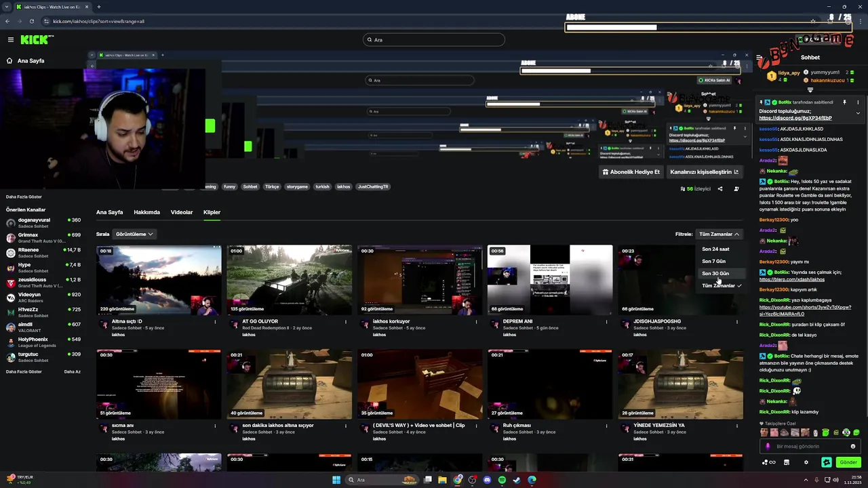Open the 'AT GG OLUYOR' clip thumbnail
This screenshot has width=868, height=488.
289,280
